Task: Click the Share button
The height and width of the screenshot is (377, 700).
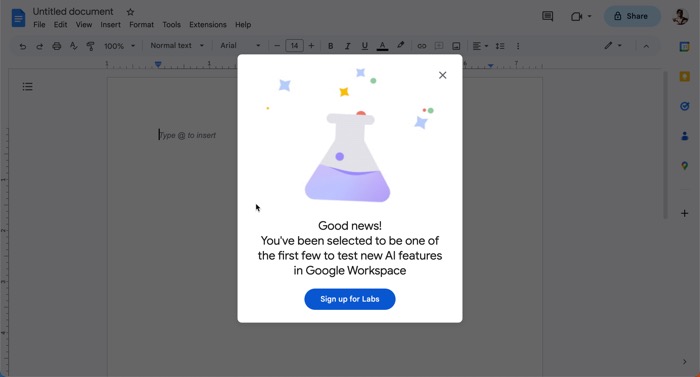Action: 632,16
